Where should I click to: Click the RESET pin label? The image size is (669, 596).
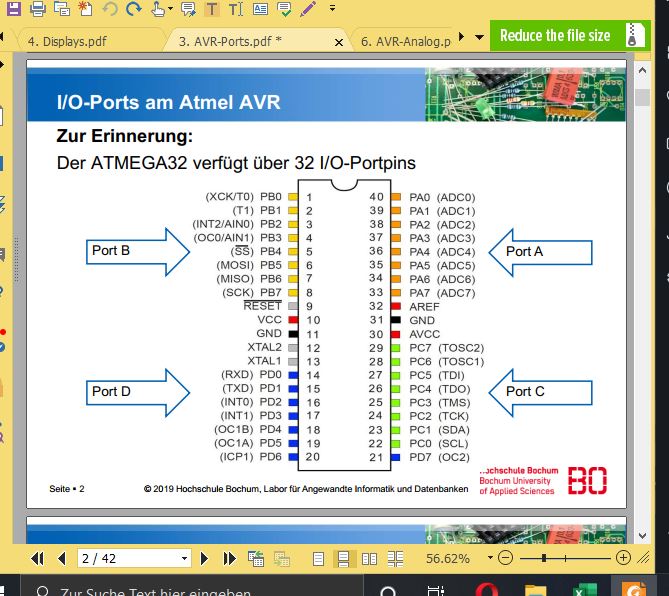[262, 305]
